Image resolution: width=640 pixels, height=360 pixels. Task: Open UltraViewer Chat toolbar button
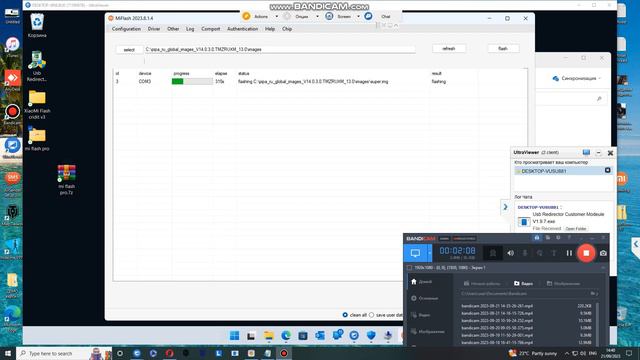pyautogui.click(x=378, y=16)
